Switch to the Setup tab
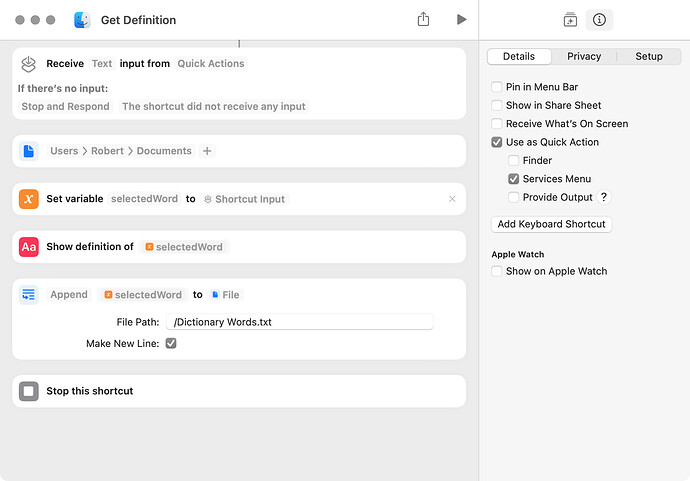690x481 pixels. click(649, 56)
